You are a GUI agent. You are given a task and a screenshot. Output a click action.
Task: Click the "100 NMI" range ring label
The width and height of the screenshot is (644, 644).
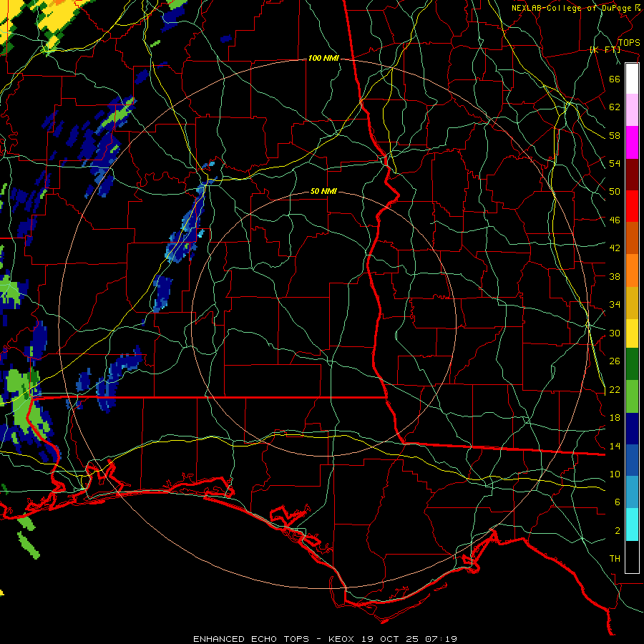tap(323, 59)
